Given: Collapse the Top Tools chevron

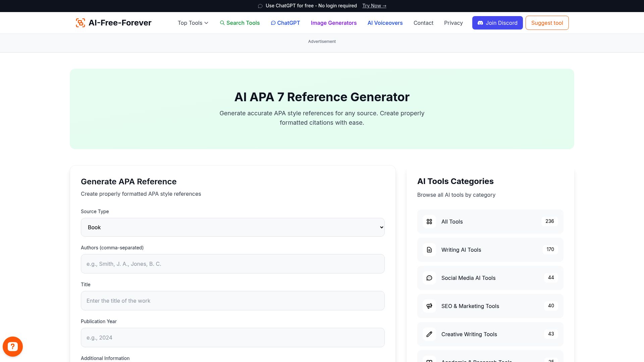Looking at the screenshot, I should click(206, 23).
